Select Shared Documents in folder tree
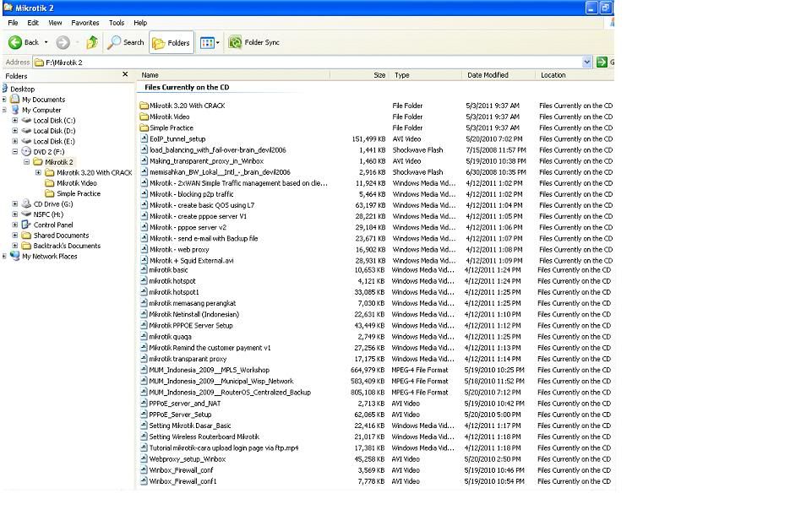 click(61, 236)
